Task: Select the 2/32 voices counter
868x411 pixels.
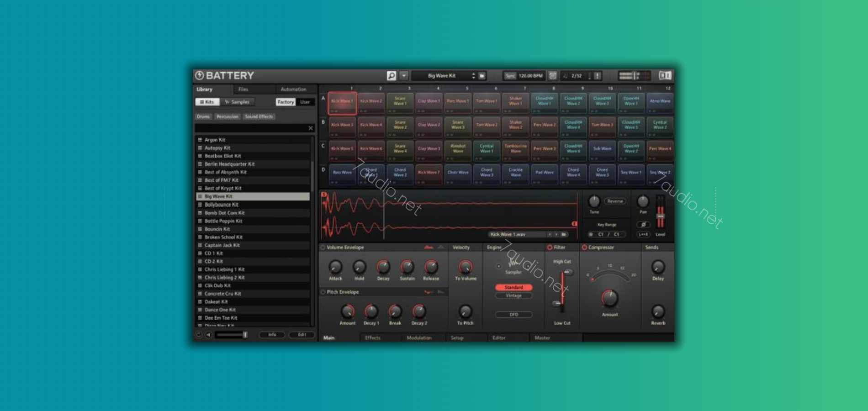Action: pos(577,76)
